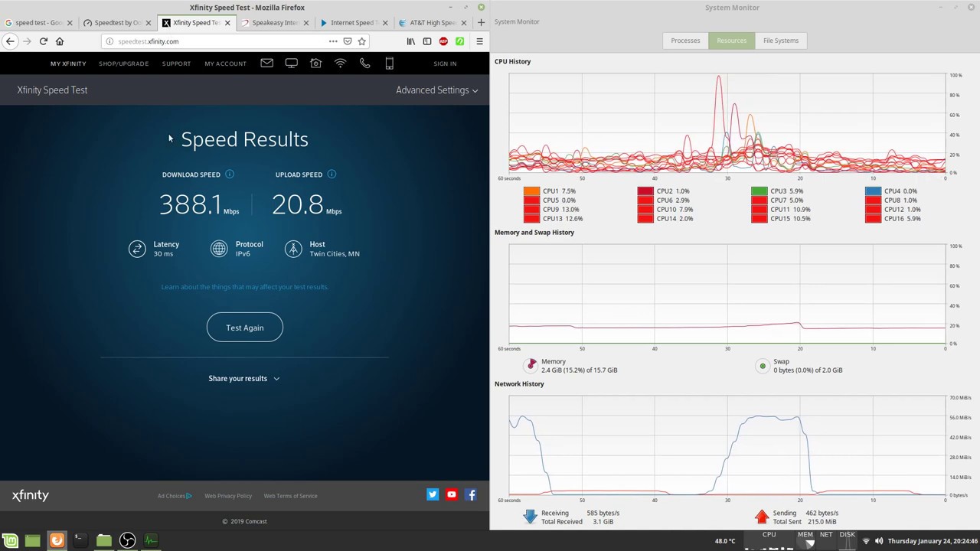980x551 pixels.
Task: Open Firefox page actions ellipsis
Action: coord(333,41)
